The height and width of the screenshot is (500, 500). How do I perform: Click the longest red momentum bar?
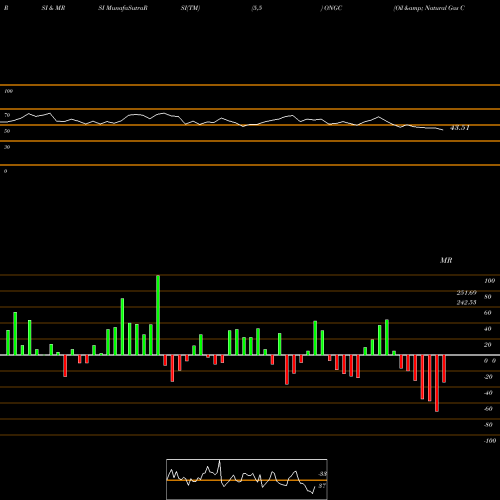(x=437, y=383)
